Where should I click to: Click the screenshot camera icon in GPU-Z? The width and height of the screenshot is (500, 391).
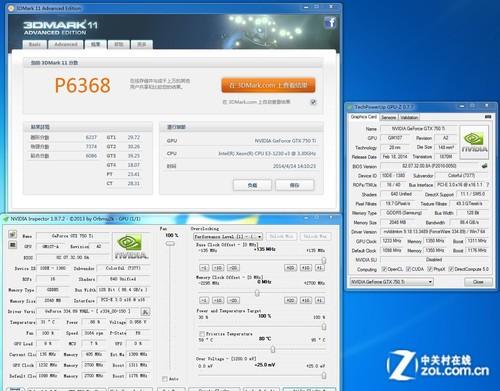(488, 117)
